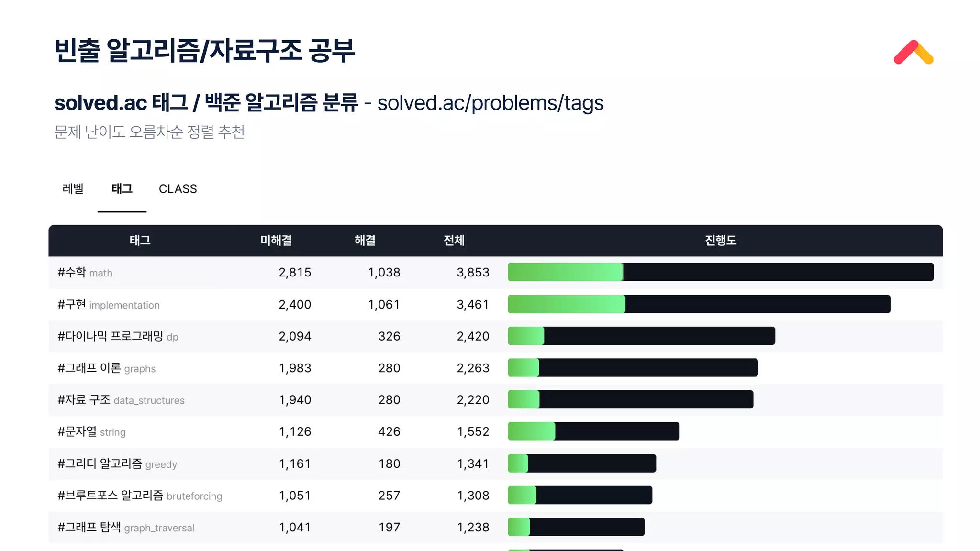This screenshot has height=551, width=980.
Task: Open the #자료 구조 data_structures tag
Action: point(121,400)
